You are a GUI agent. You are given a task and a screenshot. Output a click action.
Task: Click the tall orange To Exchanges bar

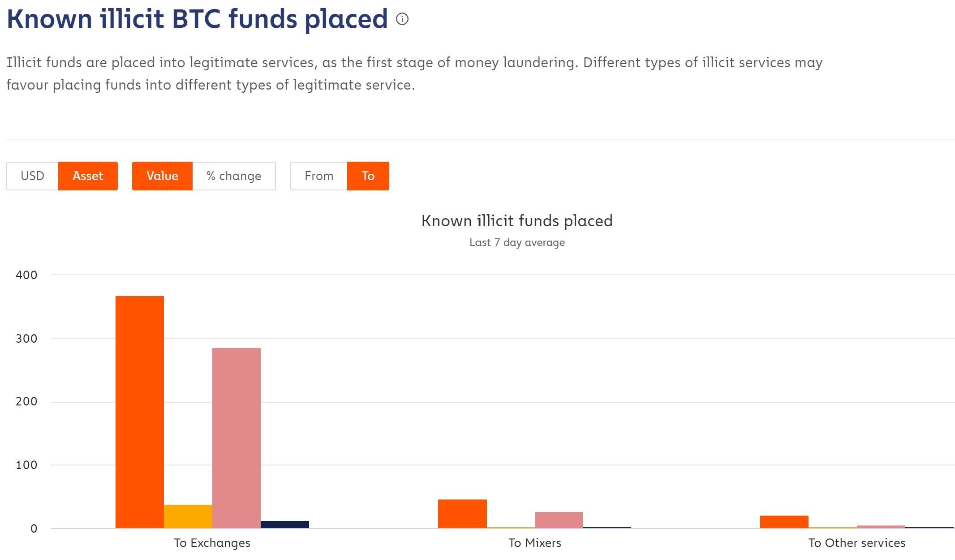coord(140,412)
